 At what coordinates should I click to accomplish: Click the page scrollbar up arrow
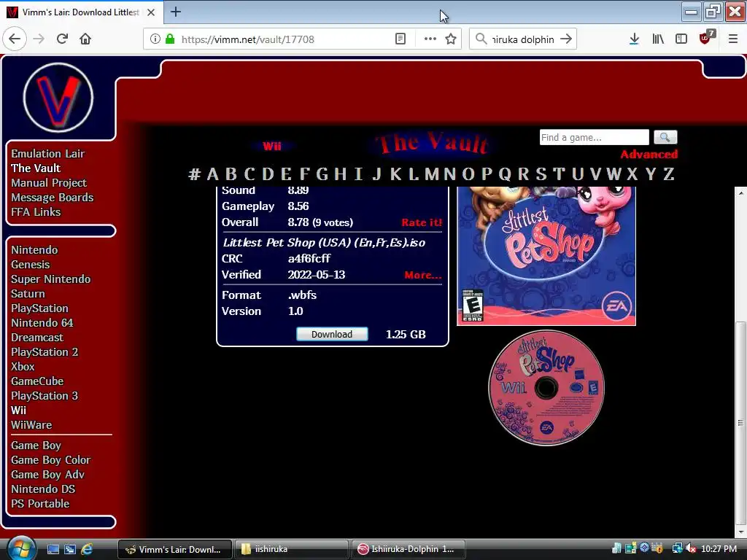[741, 192]
